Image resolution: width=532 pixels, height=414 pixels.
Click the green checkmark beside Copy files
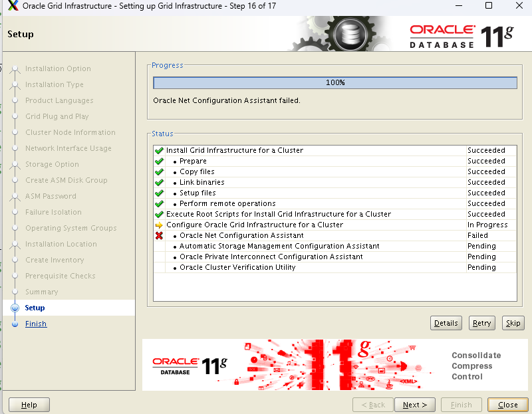coord(159,172)
